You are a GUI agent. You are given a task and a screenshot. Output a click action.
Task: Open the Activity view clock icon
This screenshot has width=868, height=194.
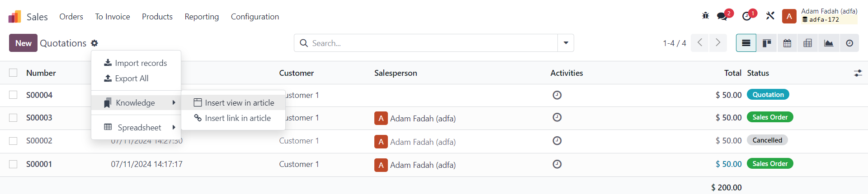(849, 43)
